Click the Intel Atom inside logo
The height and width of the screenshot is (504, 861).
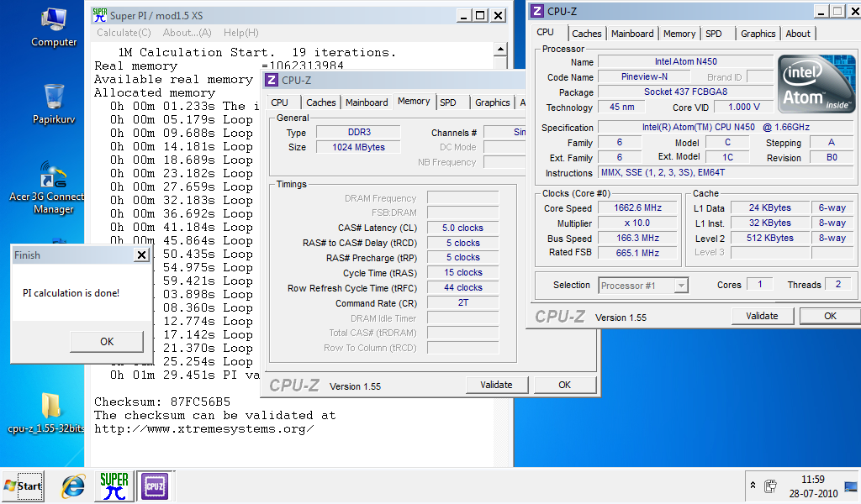(x=816, y=83)
